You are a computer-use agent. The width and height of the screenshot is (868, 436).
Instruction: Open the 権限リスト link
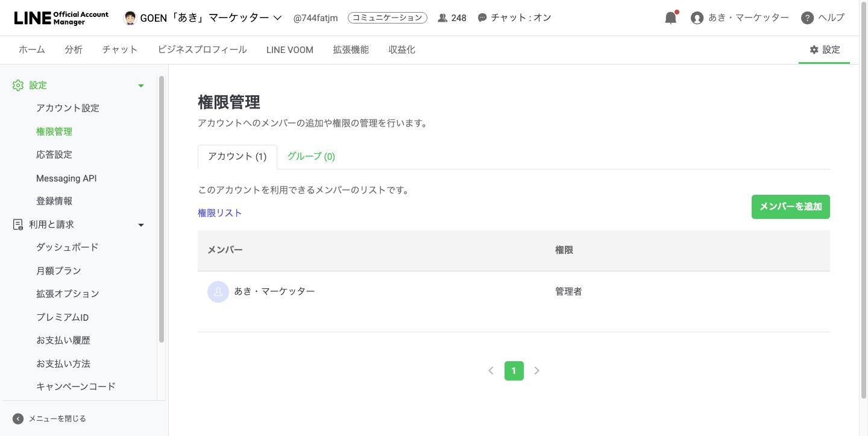click(220, 213)
